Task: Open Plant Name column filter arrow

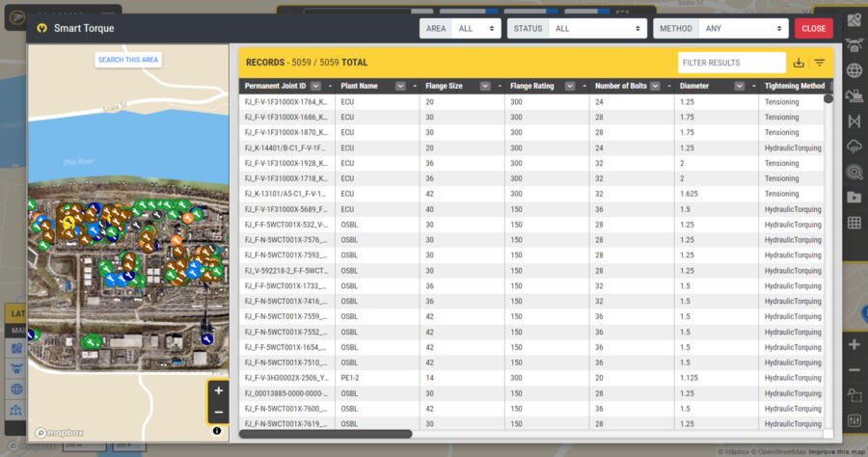Action: point(400,86)
